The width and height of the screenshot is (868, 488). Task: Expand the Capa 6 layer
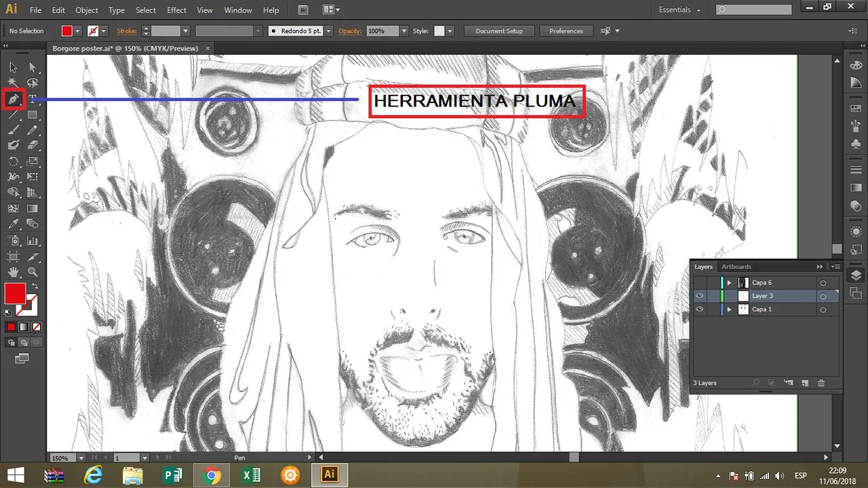tap(730, 283)
